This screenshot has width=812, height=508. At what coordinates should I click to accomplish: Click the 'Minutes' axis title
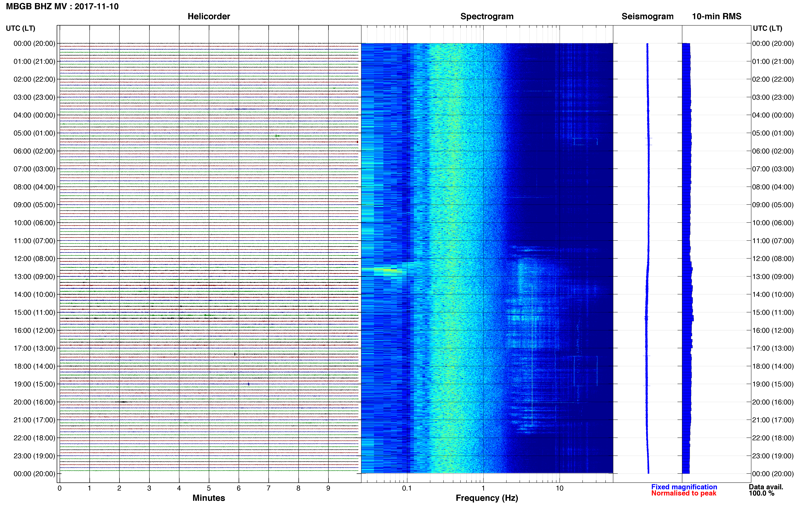tap(209, 498)
